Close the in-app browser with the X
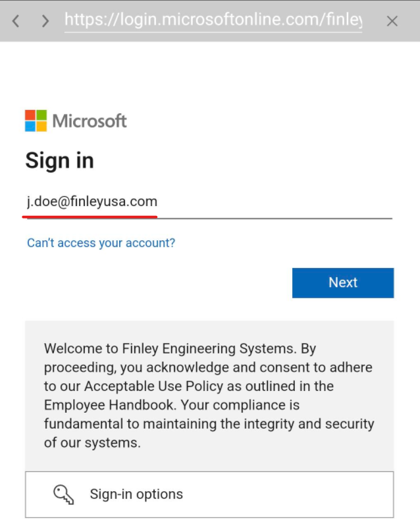420x526 pixels. [392, 21]
